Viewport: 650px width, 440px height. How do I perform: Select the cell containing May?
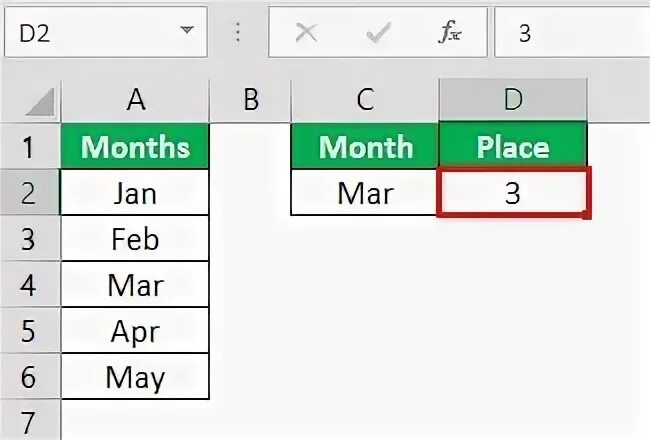coord(135,378)
